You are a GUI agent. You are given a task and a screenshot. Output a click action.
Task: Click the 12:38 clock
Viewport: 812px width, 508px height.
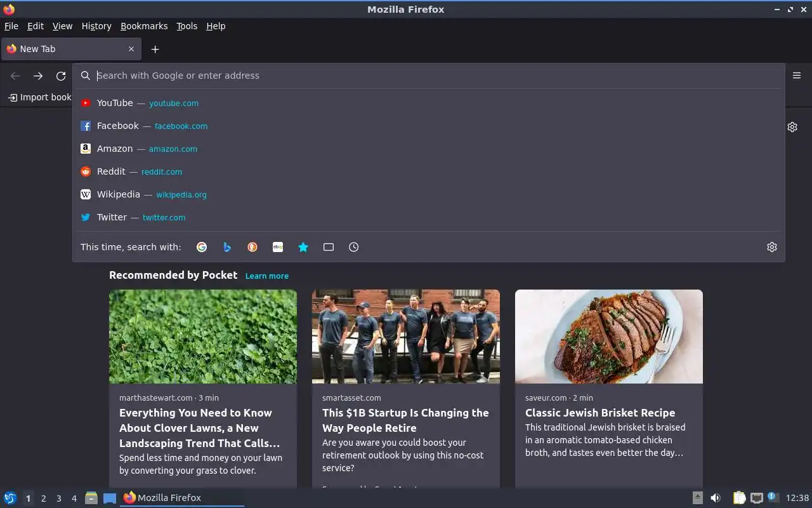[x=797, y=498]
